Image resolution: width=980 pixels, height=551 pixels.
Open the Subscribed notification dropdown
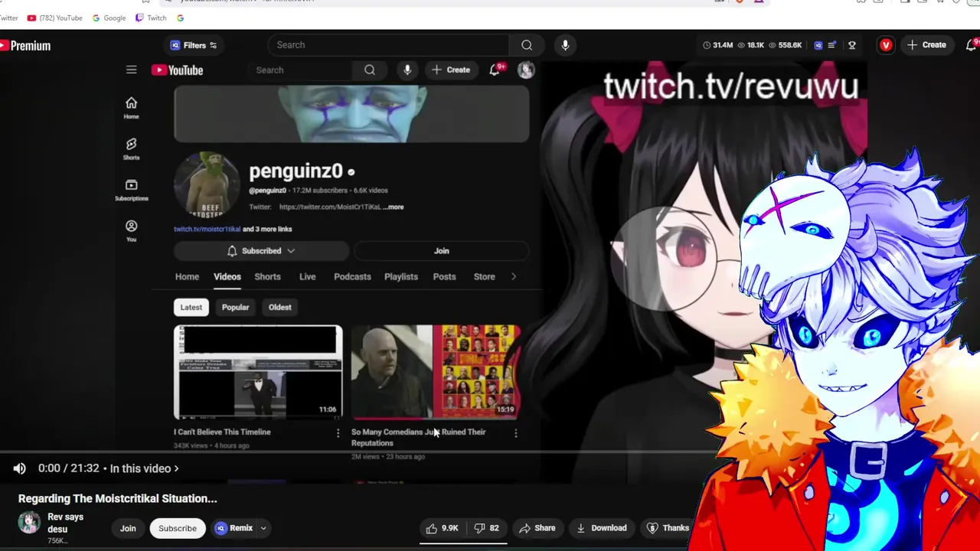pyautogui.click(x=261, y=251)
